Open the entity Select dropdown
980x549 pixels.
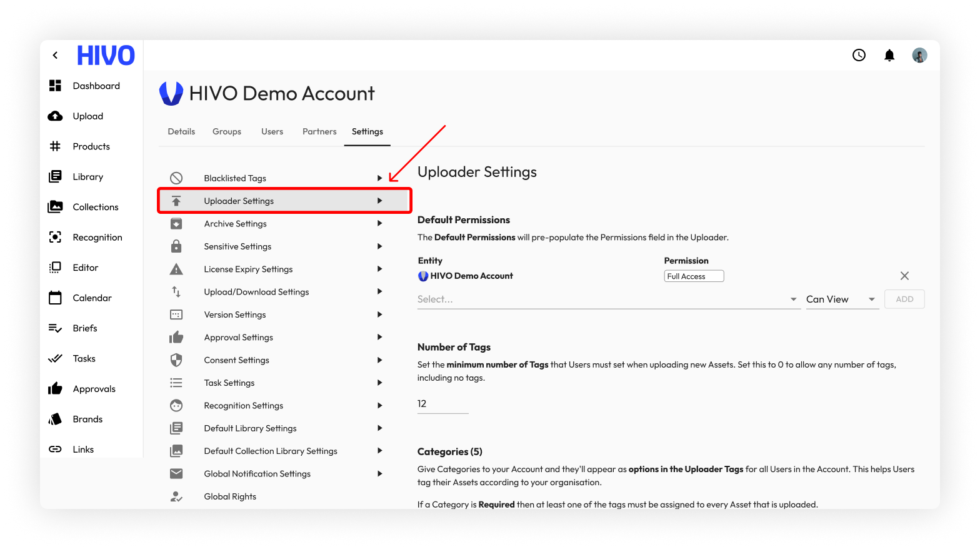(607, 300)
